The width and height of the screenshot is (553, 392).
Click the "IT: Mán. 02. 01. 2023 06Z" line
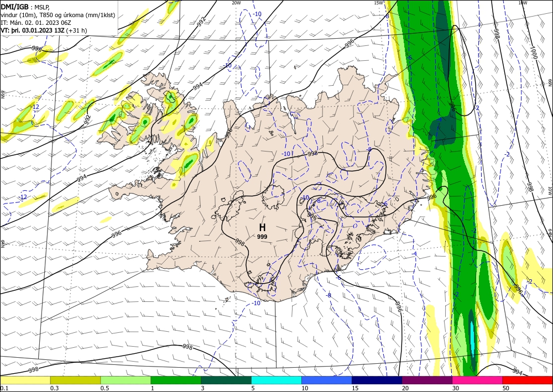click(36, 23)
